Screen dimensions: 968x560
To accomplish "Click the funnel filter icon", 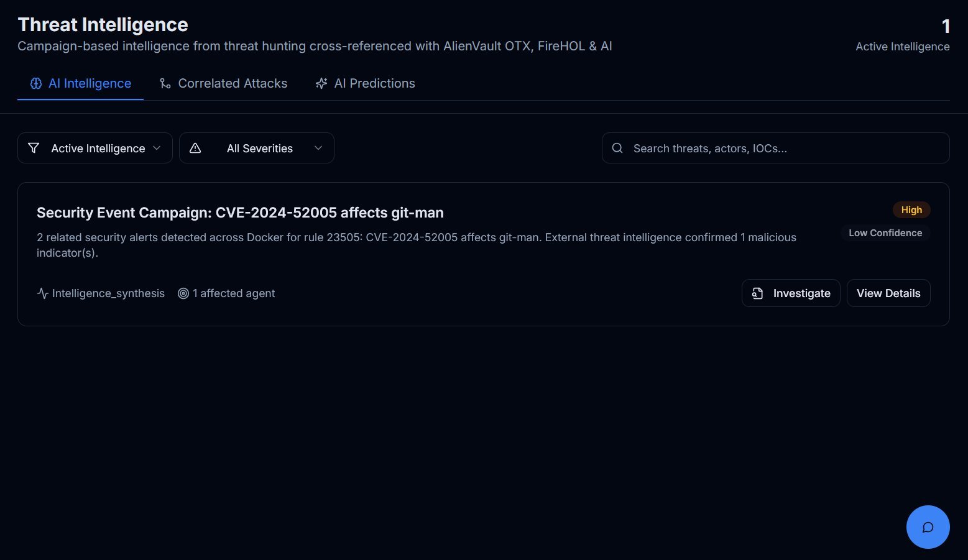I will click(x=34, y=148).
